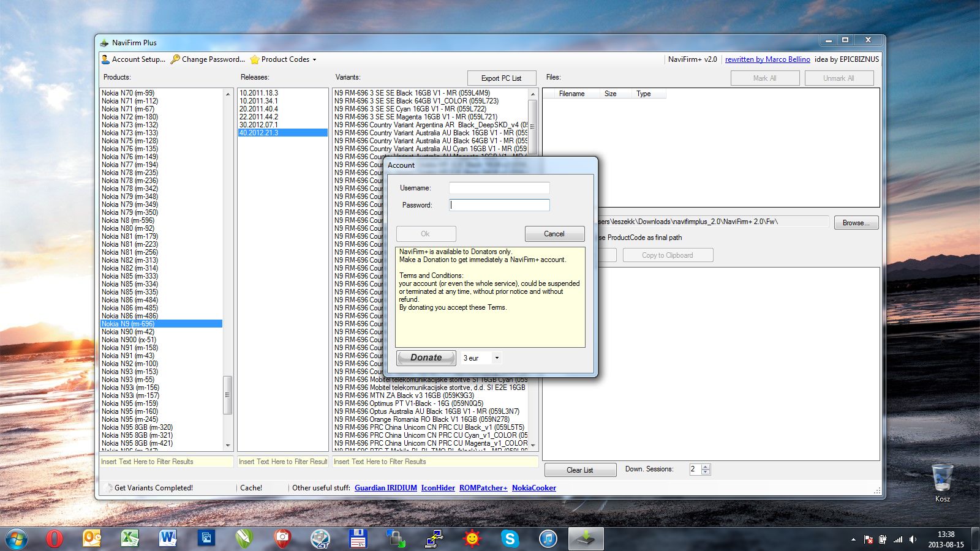
Task: Select variant SE Black 16GB V1 - MR (059L4M9)
Action: tap(430, 93)
